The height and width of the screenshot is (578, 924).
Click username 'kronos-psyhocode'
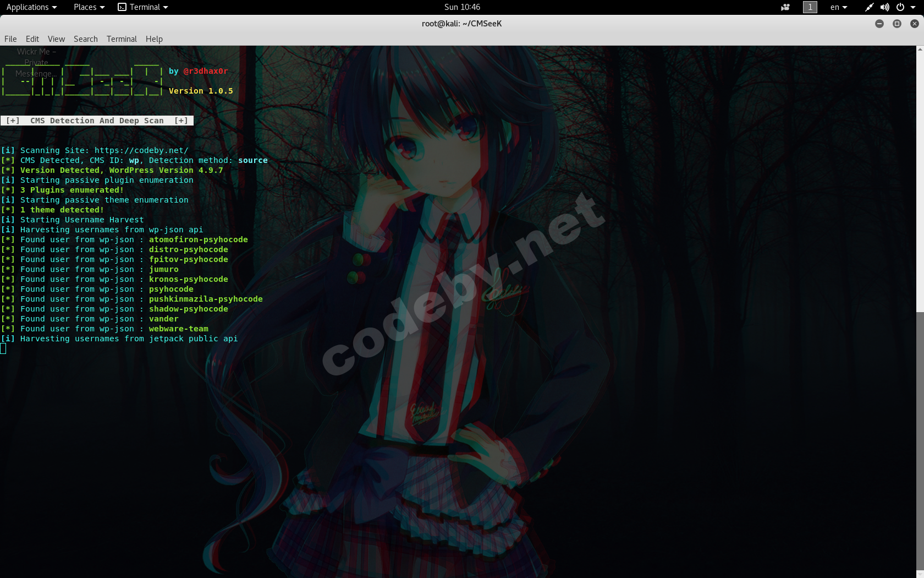point(189,279)
